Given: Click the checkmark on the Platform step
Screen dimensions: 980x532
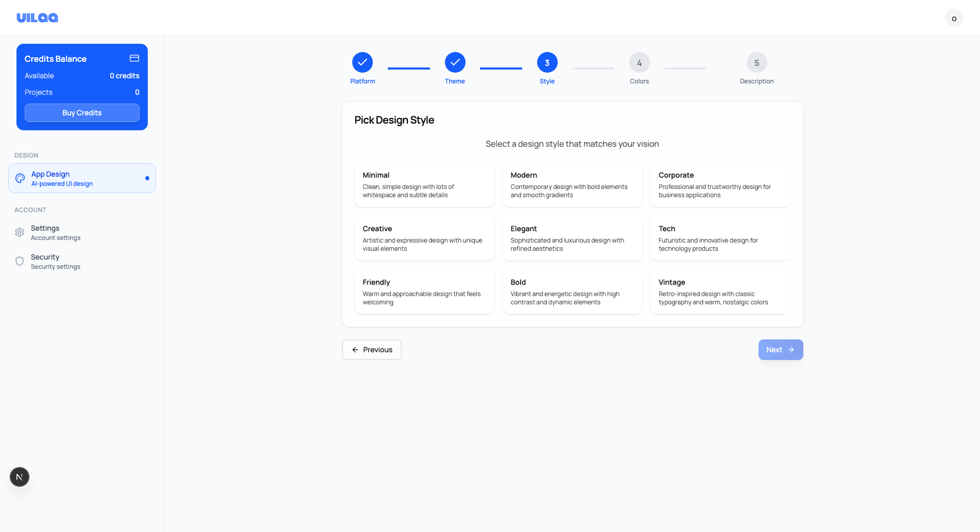Looking at the screenshot, I should 363,62.
